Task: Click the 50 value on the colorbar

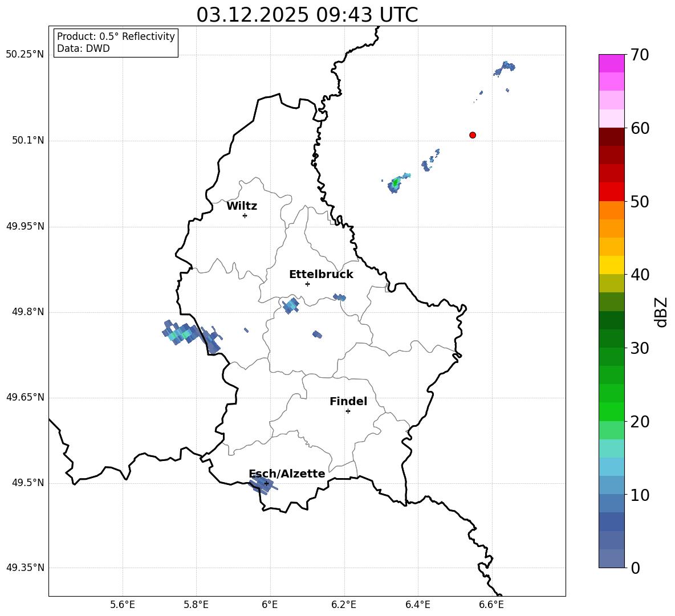Action: [640, 202]
